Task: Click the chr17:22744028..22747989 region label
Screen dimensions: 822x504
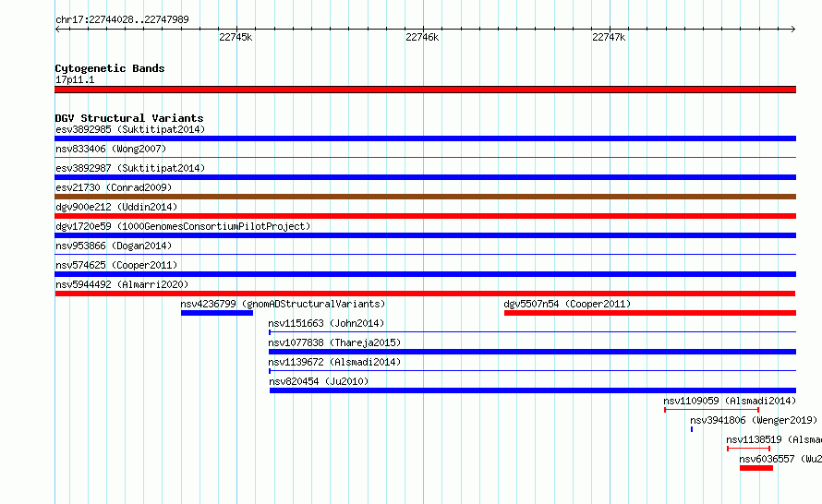Action: click(x=122, y=19)
